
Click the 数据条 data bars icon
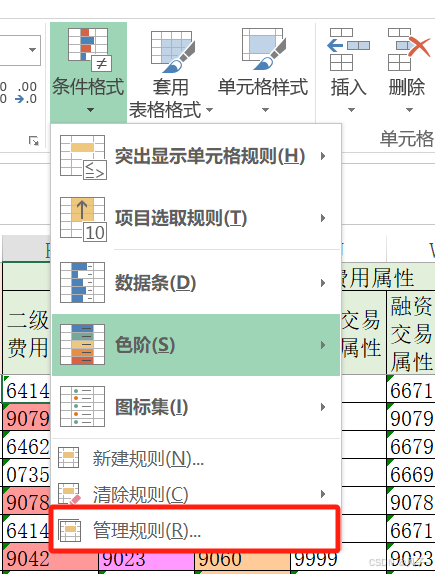click(x=82, y=282)
